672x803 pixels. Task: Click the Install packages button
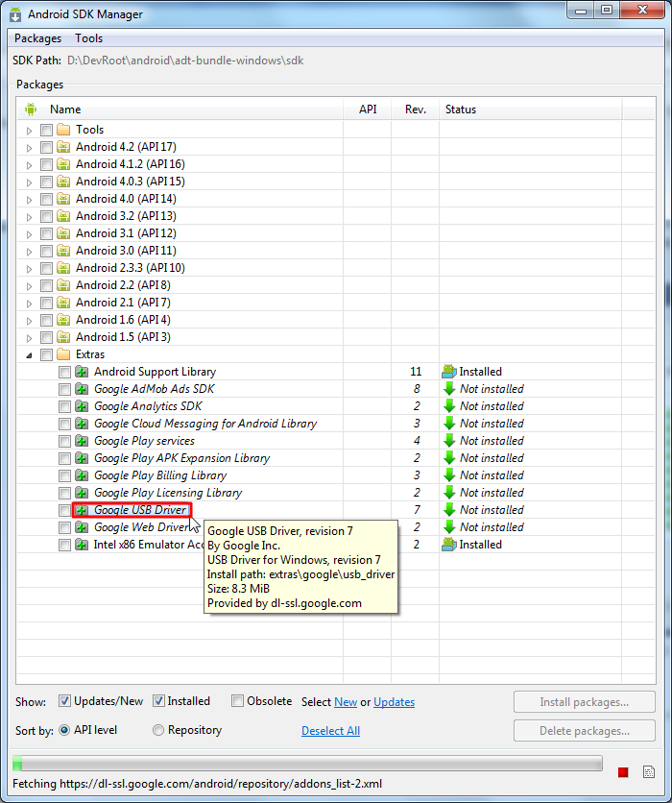585,701
